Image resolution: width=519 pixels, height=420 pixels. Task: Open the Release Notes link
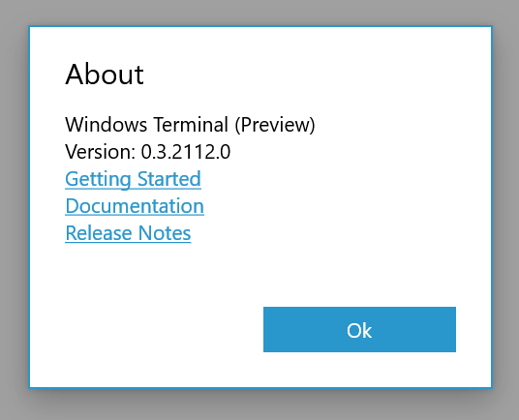click(x=128, y=233)
